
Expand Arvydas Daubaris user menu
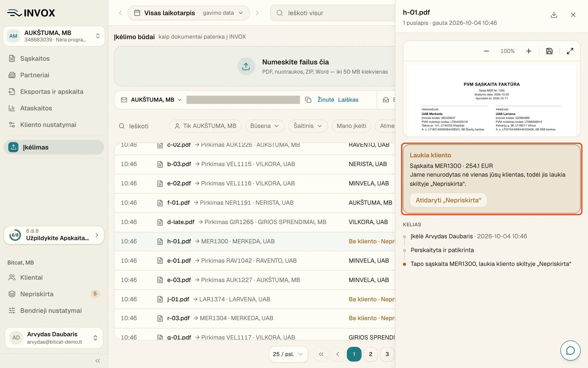coord(54,338)
